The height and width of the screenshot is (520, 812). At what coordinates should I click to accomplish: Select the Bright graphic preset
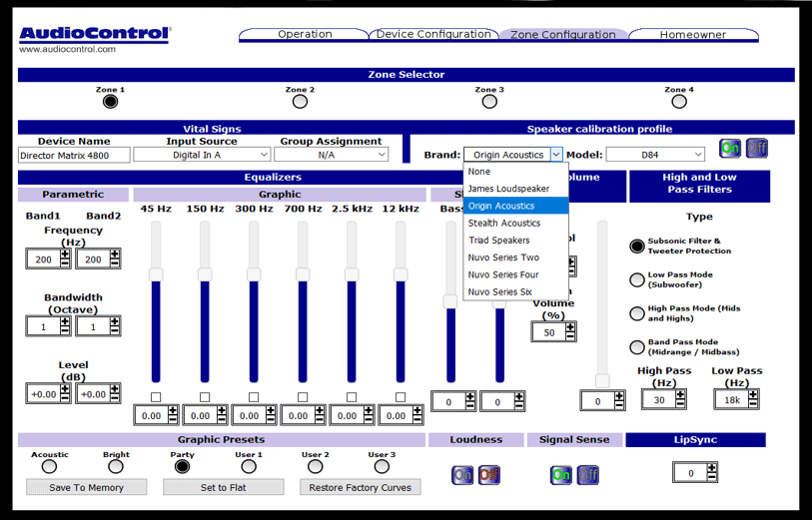click(116, 467)
